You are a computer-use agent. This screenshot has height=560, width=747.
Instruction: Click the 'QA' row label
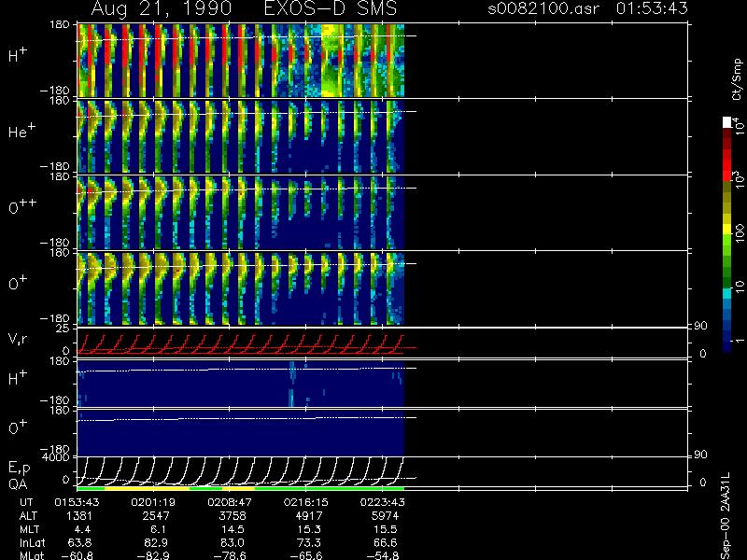click(x=18, y=484)
